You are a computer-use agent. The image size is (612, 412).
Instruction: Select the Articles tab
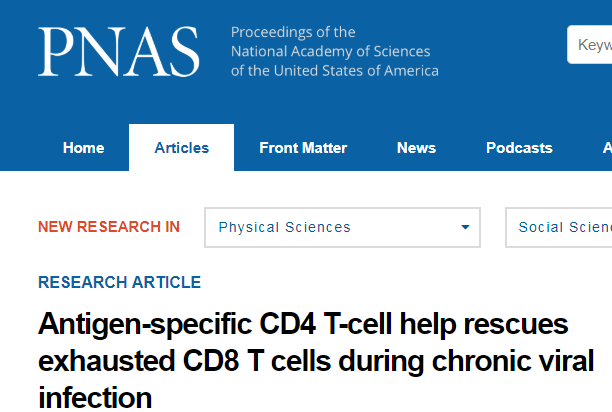(x=182, y=148)
